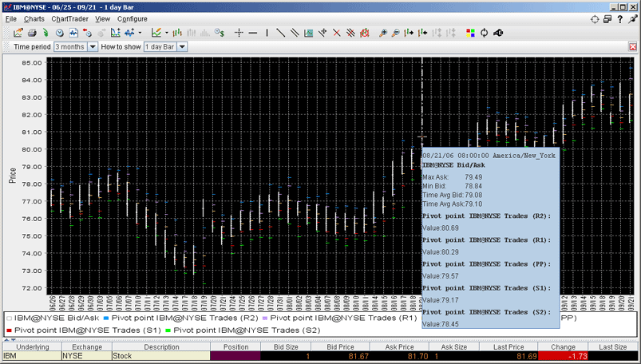The image size is (641, 364).
Task: Click the clock-and-dollar sign icon
Action: [220, 33]
